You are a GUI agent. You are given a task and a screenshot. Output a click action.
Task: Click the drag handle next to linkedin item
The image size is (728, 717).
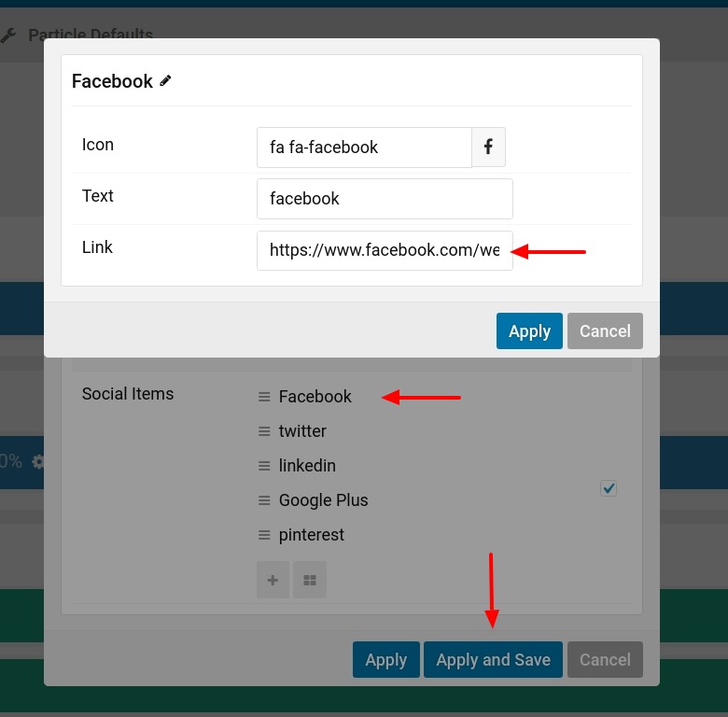coord(264,466)
